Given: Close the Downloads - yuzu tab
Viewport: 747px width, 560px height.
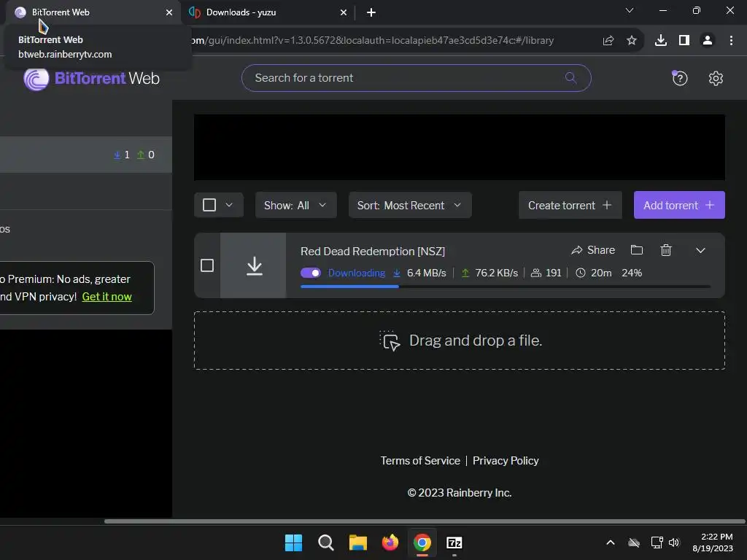Looking at the screenshot, I should [x=344, y=12].
